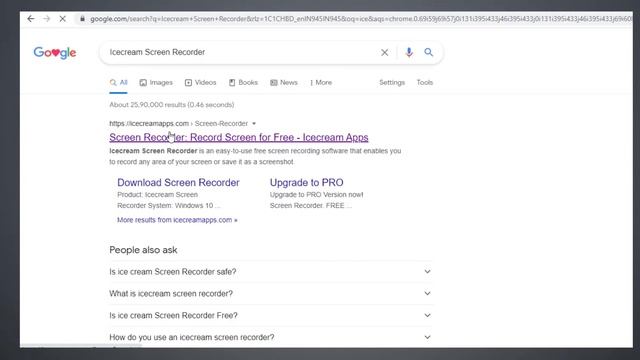This screenshot has height=360, width=640.
Task: Expand "Is ice cream Screen Recorder Free?"
Action: [270, 316]
